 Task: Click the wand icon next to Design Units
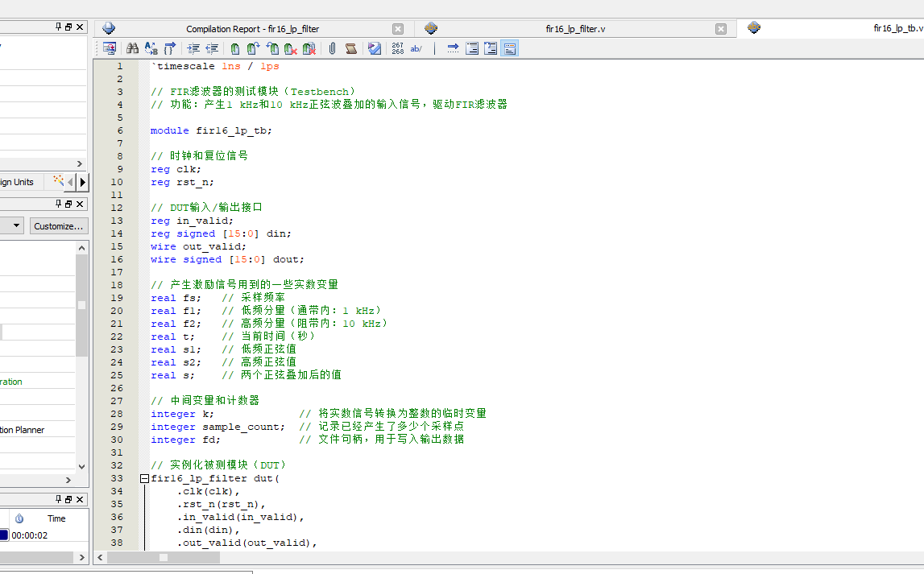pyautogui.click(x=58, y=181)
